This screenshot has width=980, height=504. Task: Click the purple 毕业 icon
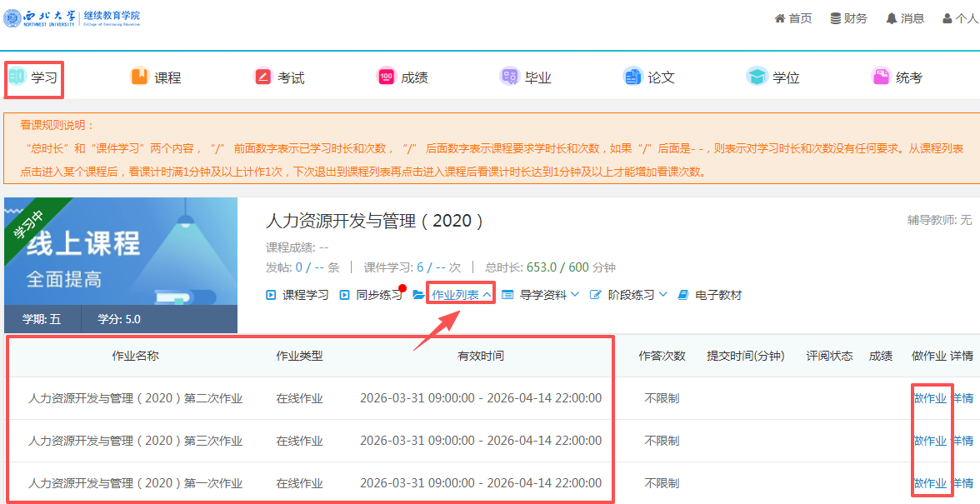coord(509,77)
